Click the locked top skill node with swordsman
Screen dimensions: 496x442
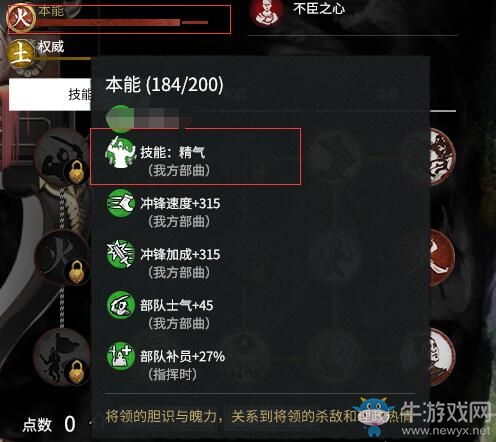coord(62,157)
